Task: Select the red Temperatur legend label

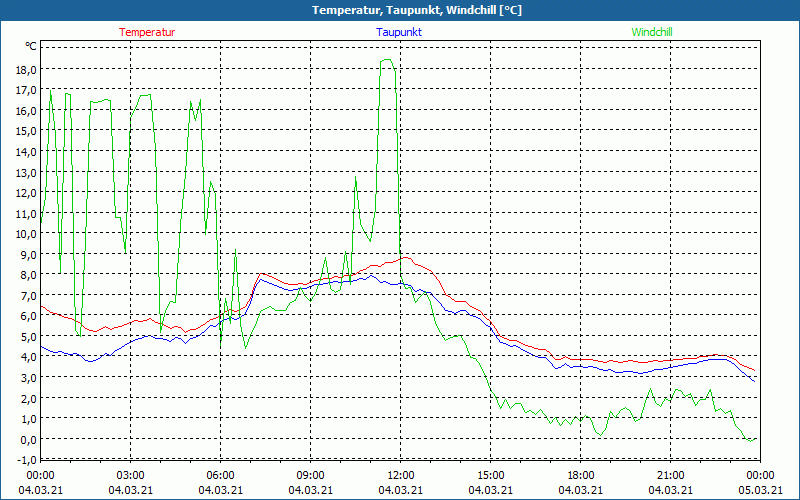Action: pos(147,32)
